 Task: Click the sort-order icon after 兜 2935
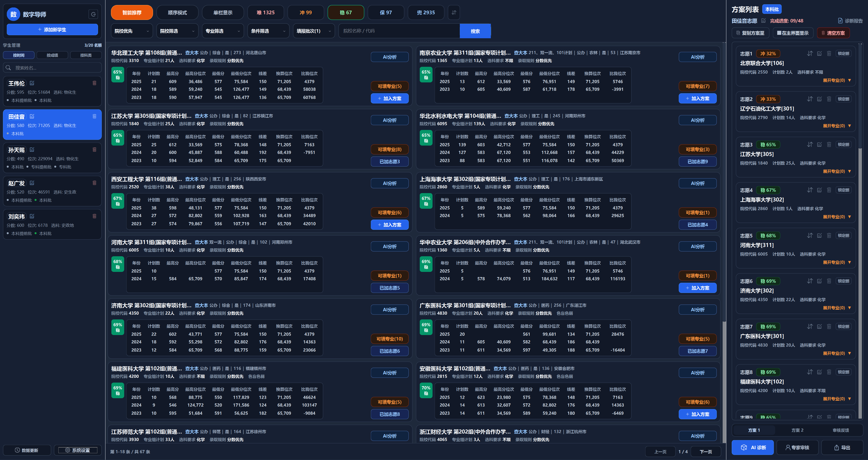click(x=454, y=12)
